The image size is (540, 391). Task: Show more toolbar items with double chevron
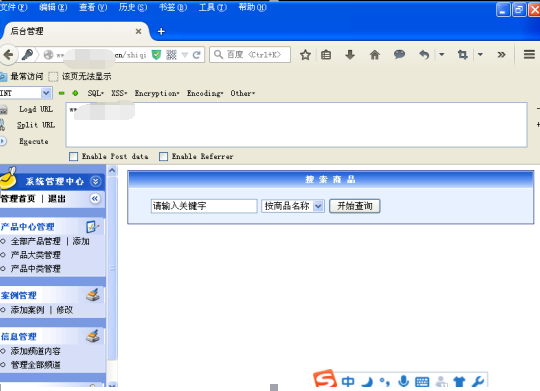(501, 54)
